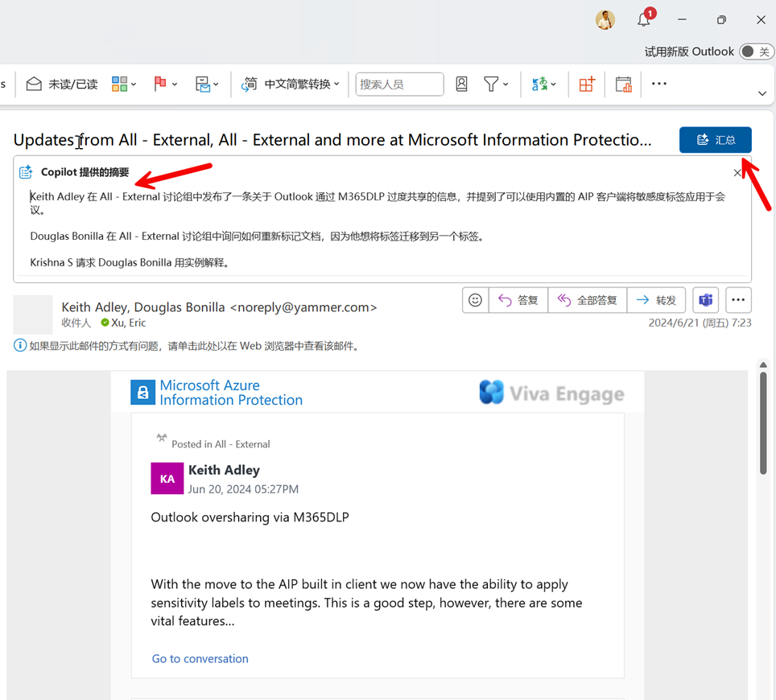Open the 中文简繁转换 dropdown arrow

[x=336, y=84]
